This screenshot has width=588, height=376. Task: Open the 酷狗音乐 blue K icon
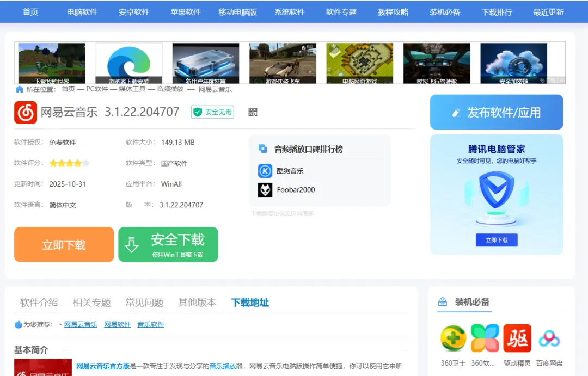coord(265,171)
